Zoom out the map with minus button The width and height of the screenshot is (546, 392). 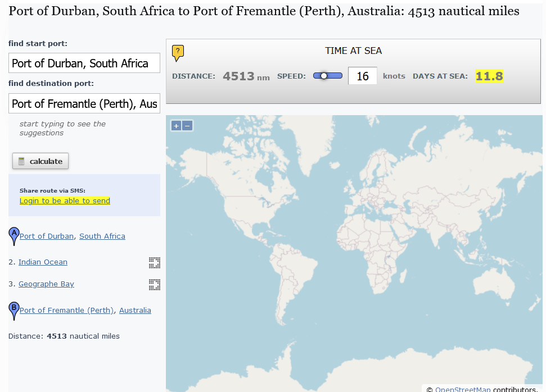(187, 126)
